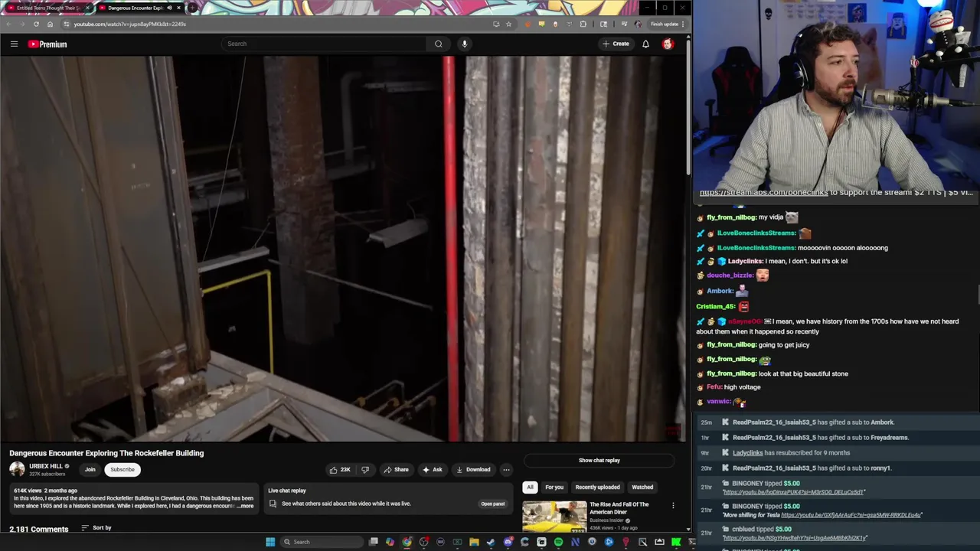Open Spotify from the taskbar
Screen dimensions: 980x551
click(558, 542)
